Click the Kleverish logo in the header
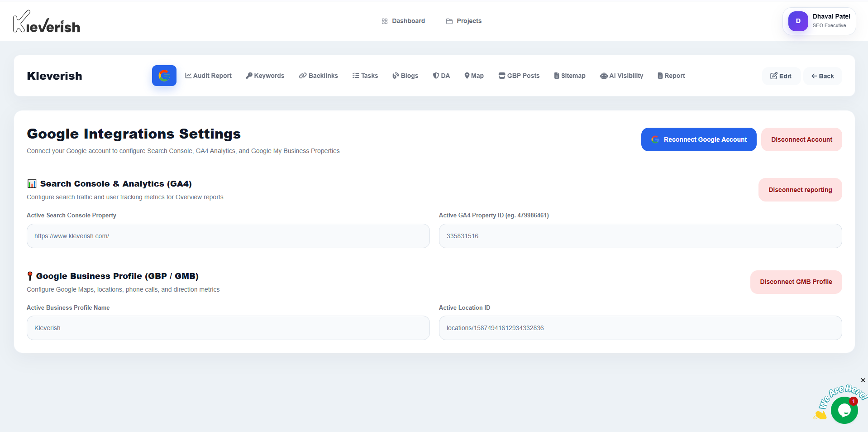 pyautogui.click(x=47, y=21)
